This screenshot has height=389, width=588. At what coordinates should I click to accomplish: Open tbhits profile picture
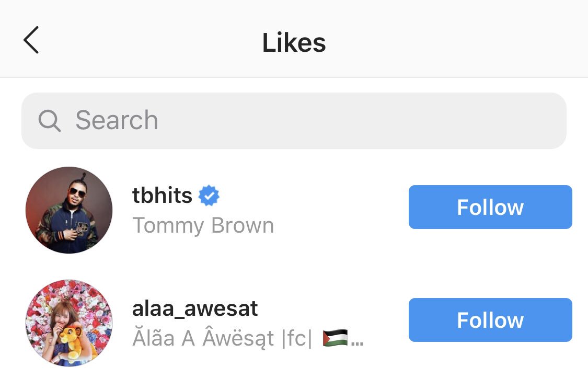69,210
